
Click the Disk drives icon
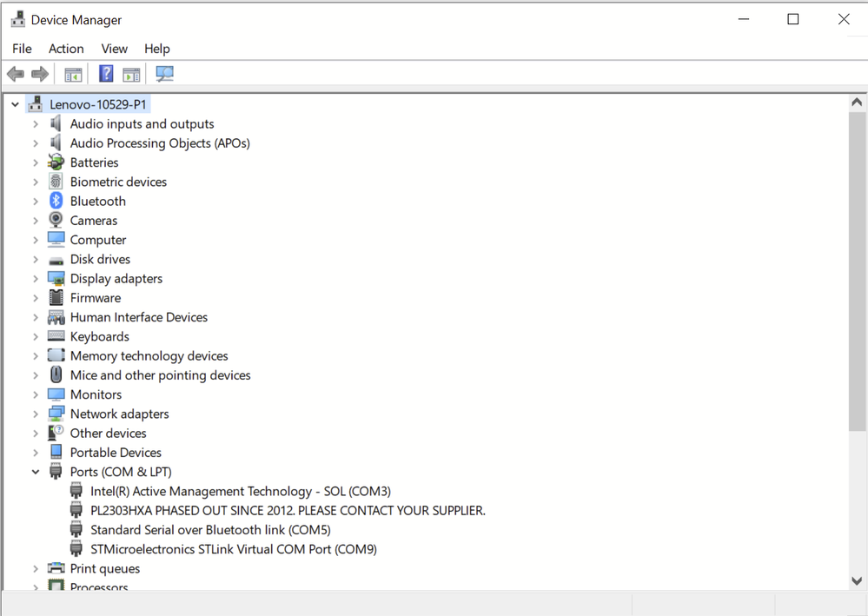(x=56, y=260)
